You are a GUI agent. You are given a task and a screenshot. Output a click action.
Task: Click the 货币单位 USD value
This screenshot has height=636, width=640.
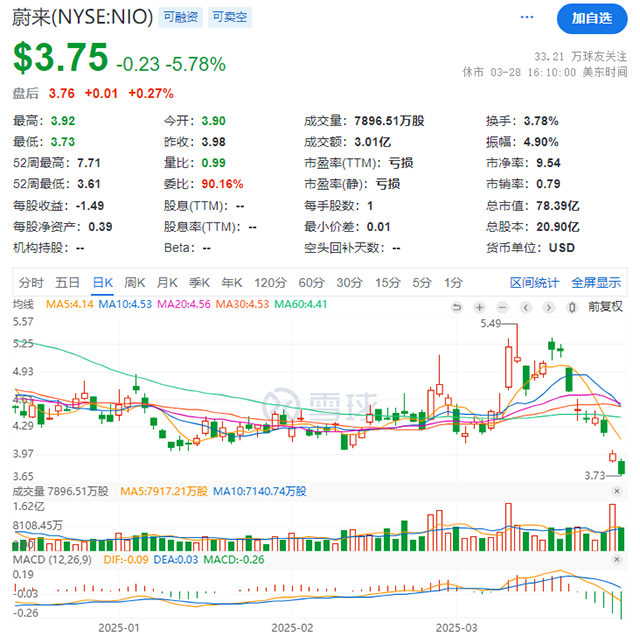click(562, 248)
